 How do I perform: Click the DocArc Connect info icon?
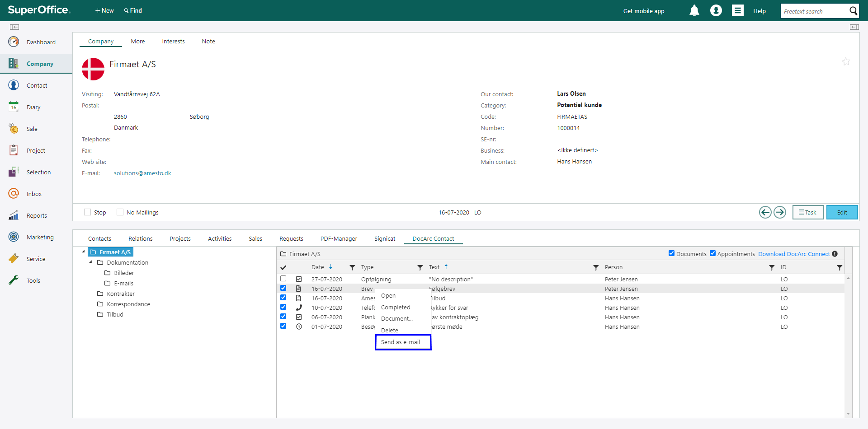pos(835,254)
